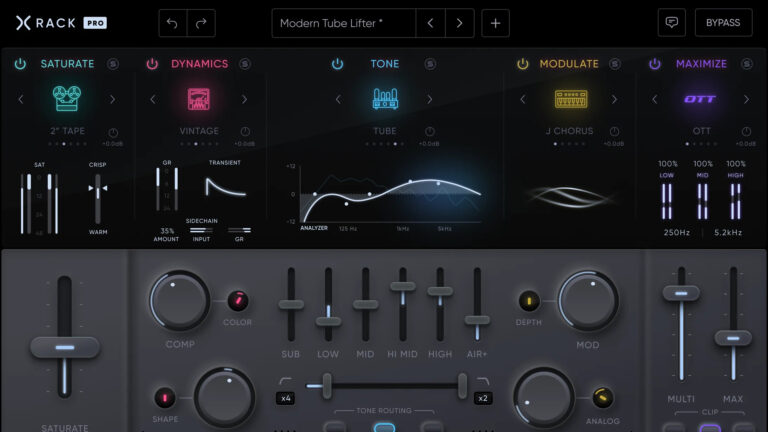Screen dimensions: 768x432
Task: Click the undo arrow button
Action: [x=172, y=23]
